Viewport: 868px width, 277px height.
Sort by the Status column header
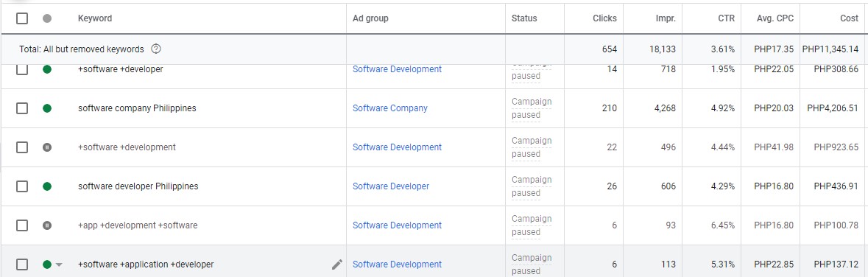[x=524, y=18]
